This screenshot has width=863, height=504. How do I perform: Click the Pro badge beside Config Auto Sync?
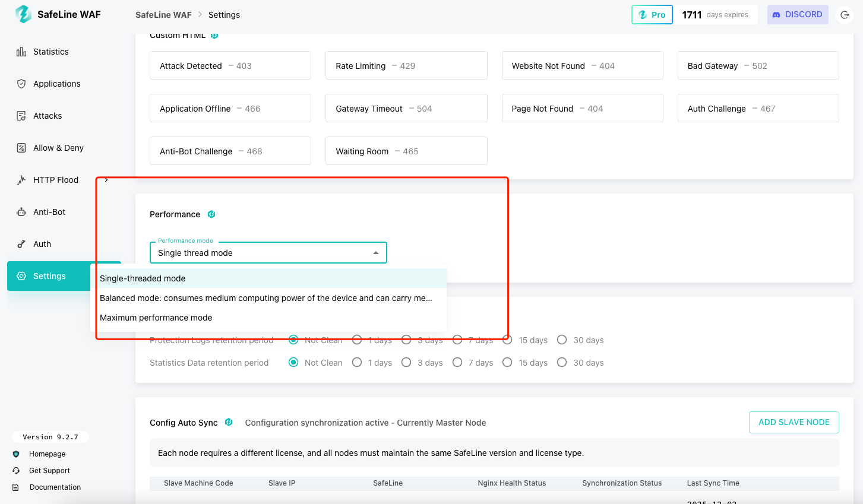pos(229,422)
